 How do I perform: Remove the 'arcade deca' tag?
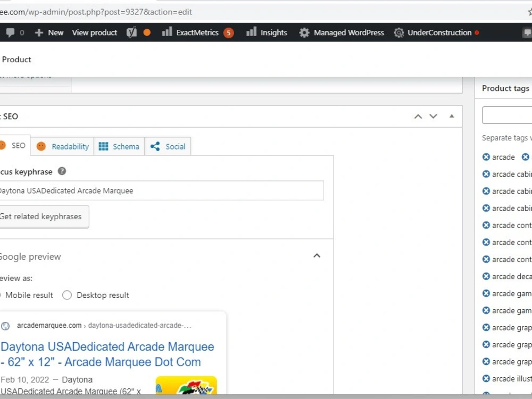[486, 277]
